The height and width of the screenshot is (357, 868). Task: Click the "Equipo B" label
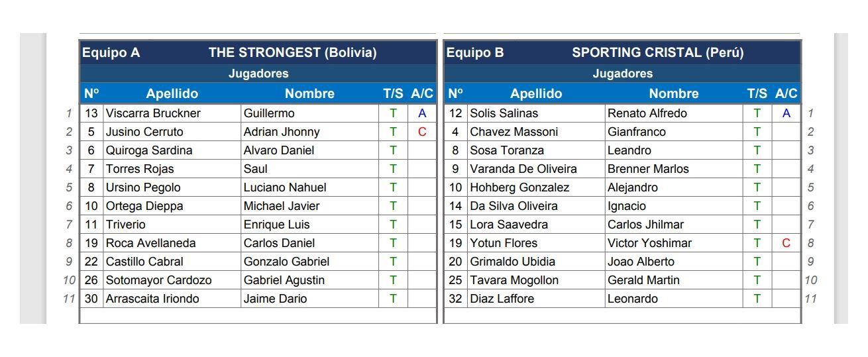click(x=475, y=52)
